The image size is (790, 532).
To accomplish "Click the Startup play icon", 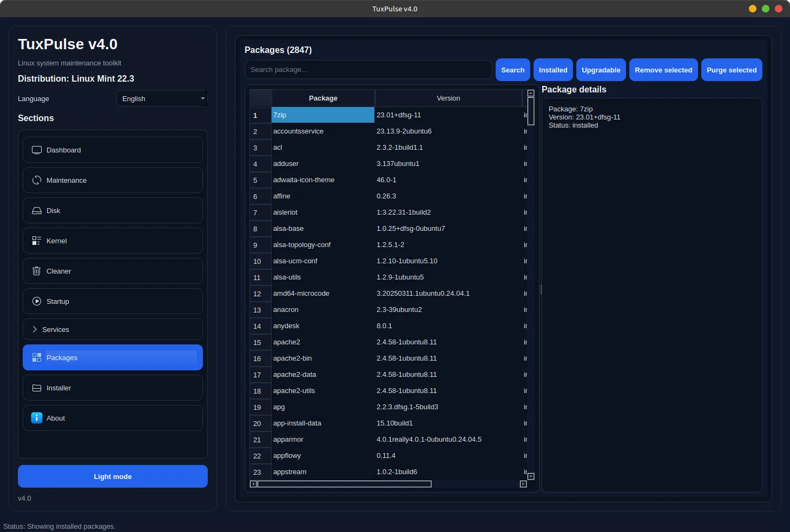I will 37,301.
